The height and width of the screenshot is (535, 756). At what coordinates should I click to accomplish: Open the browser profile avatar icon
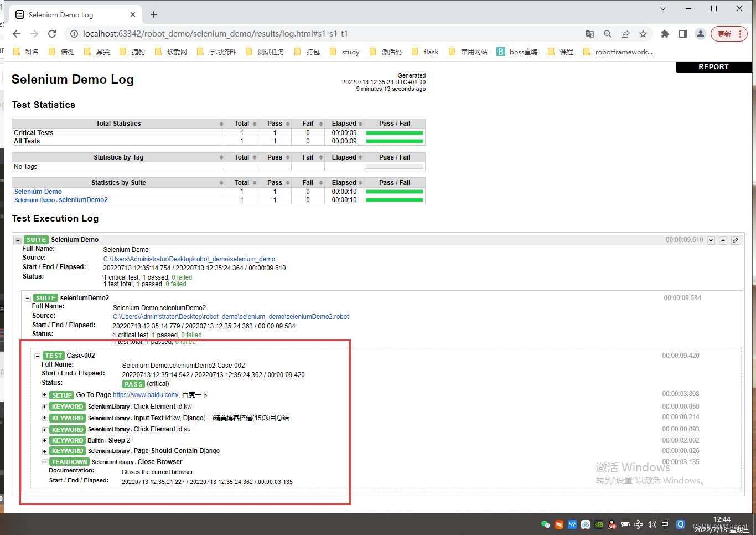701,34
